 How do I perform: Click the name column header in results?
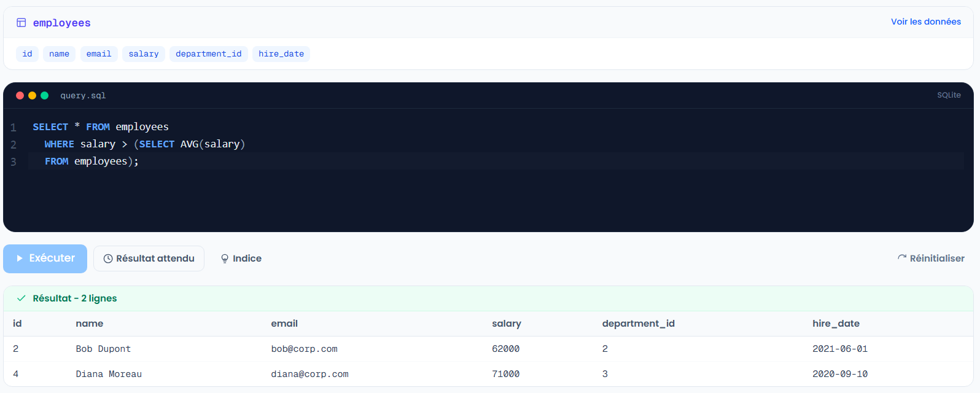90,324
